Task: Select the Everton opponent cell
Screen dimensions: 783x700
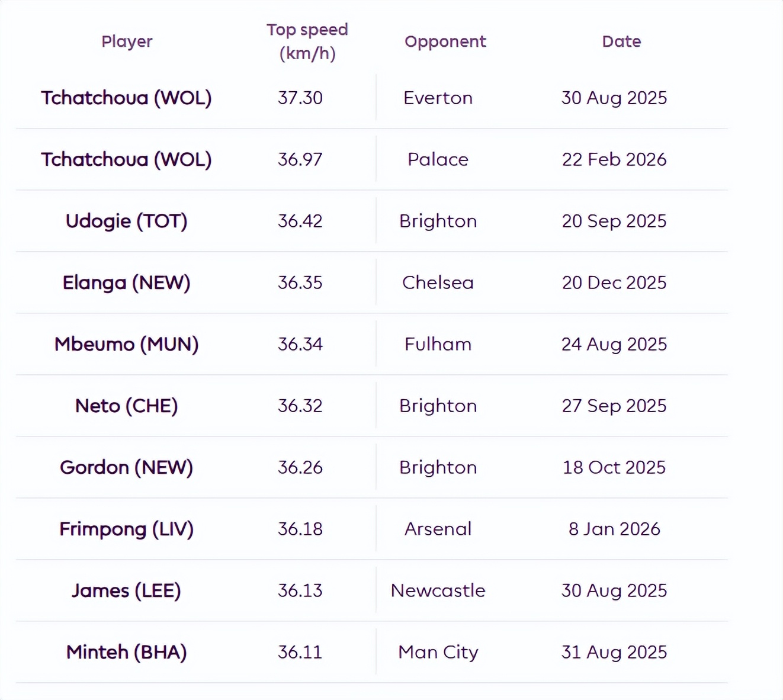Action: [438, 98]
